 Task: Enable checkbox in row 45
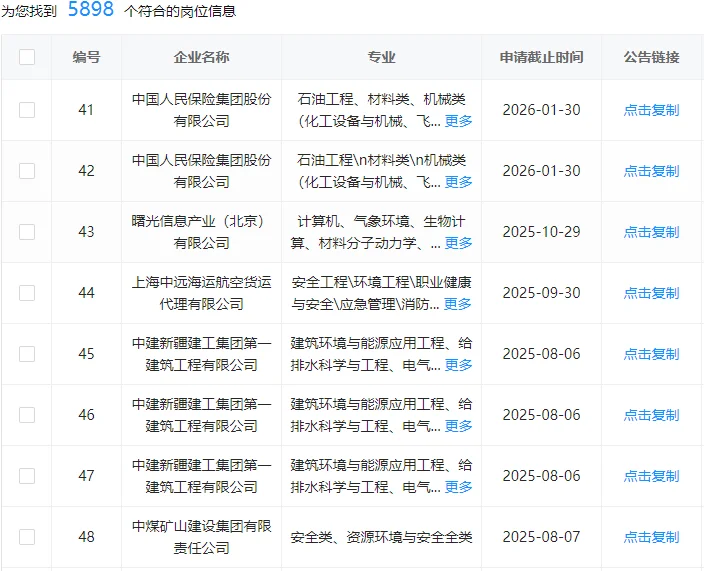27,354
